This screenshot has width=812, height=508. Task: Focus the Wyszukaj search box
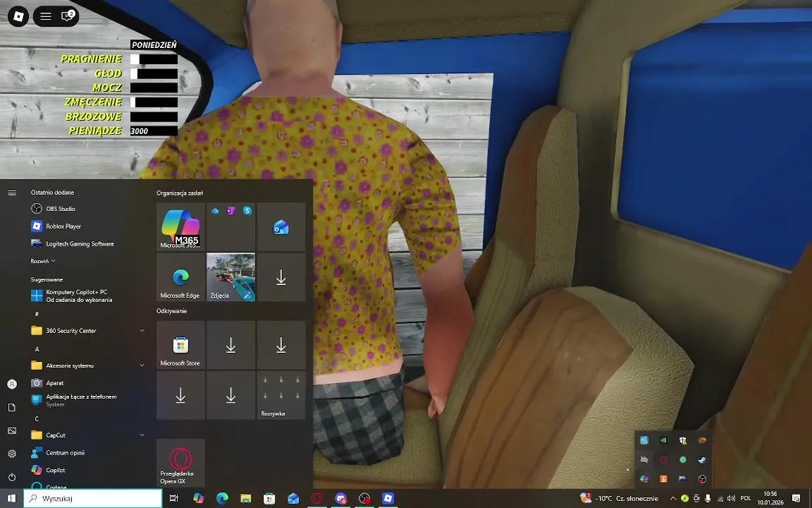point(93,498)
